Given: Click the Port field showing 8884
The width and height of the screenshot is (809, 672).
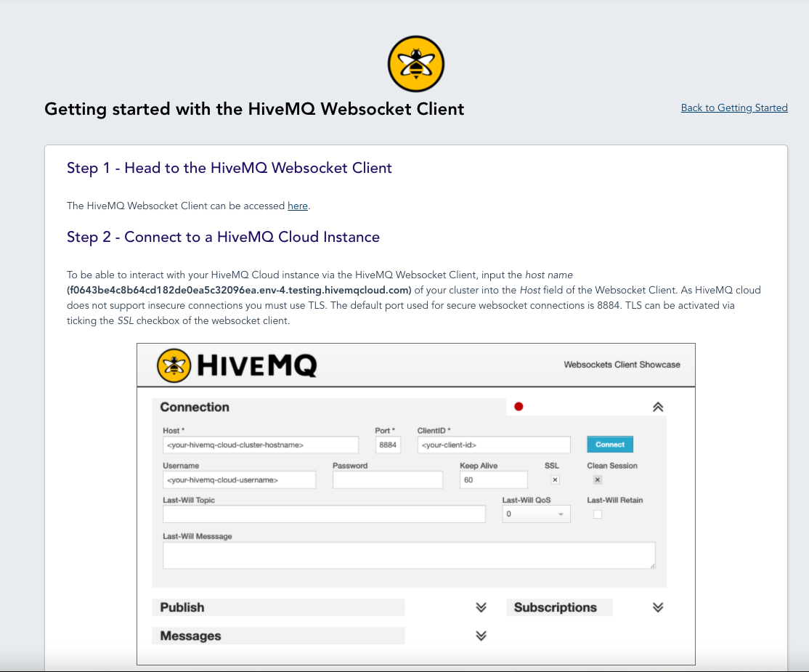Looking at the screenshot, I should (x=388, y=445).
